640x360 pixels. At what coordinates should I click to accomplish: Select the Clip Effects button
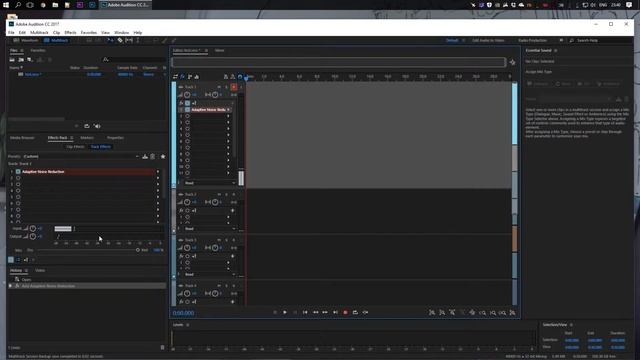click(x=76, y=147)
